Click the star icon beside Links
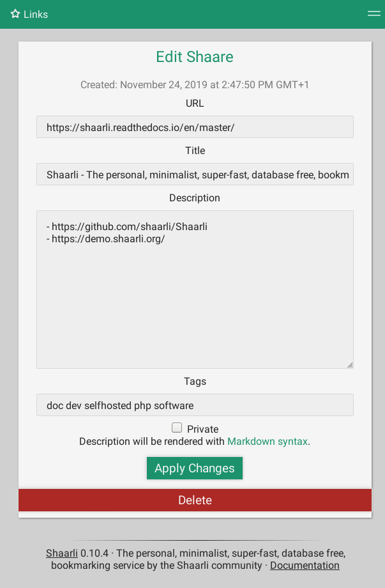 click(15, 13)
